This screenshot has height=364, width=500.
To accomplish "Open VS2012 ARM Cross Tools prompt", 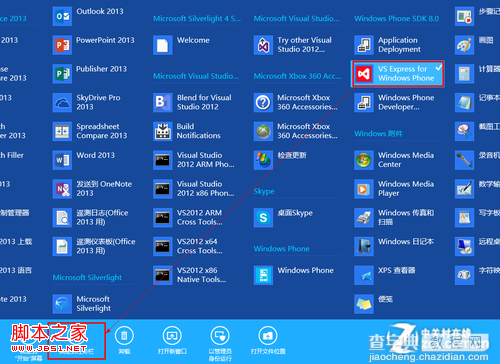I will (x=188, y=217).
